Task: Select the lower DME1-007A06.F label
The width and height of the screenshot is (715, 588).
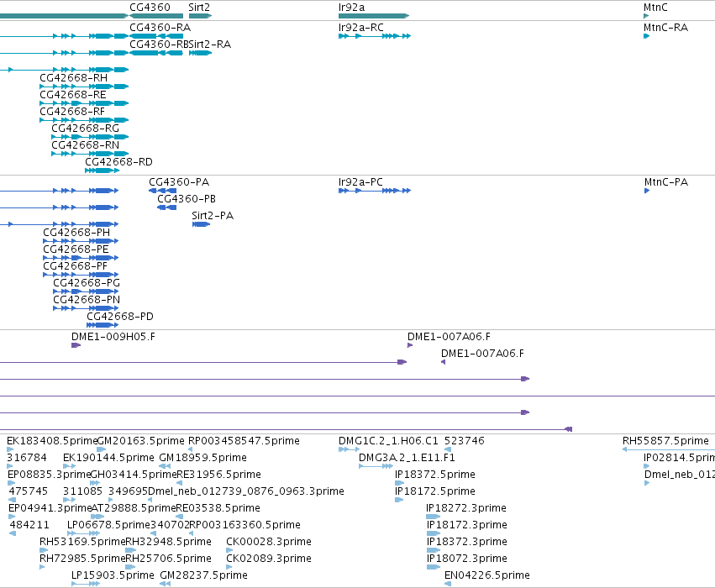Action: 482,354
